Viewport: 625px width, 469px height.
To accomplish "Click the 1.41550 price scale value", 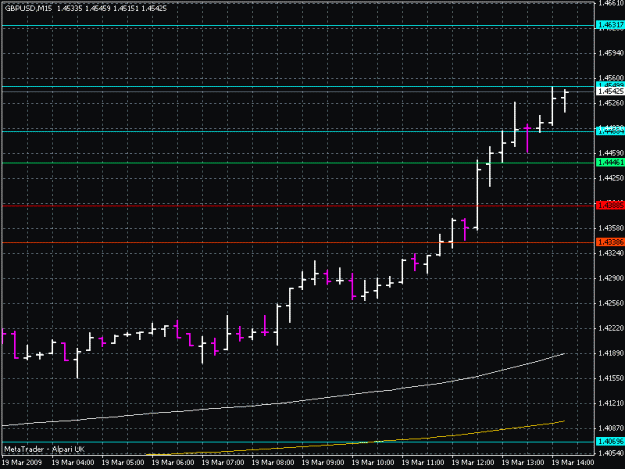I will [x=611, y=378].
